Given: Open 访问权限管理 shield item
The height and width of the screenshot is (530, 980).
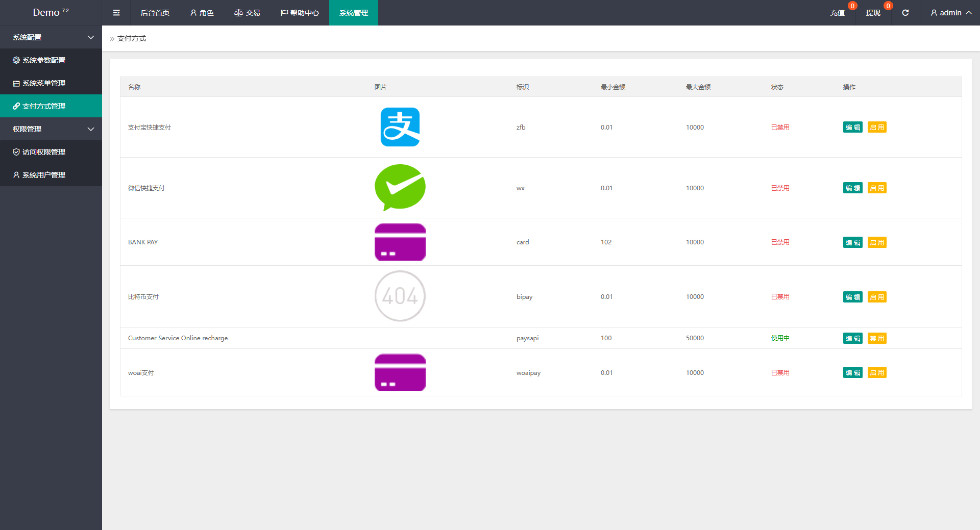Looking at the screenshot, I should tap(44, 152).
